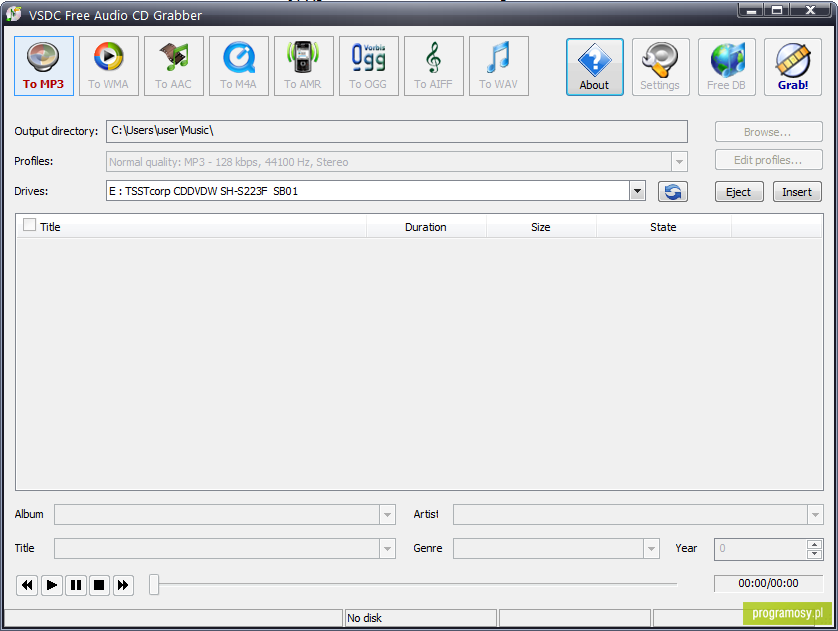Select the To WAV music note icon

pos(499,66)
